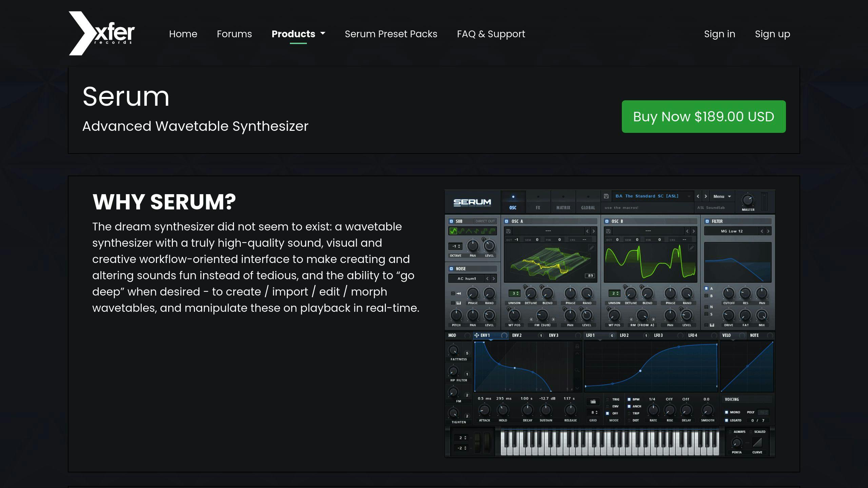Screen dimensions: 868x488
Task: Click the LFO folder icon above GRID
Action: [x=593, y=402]
